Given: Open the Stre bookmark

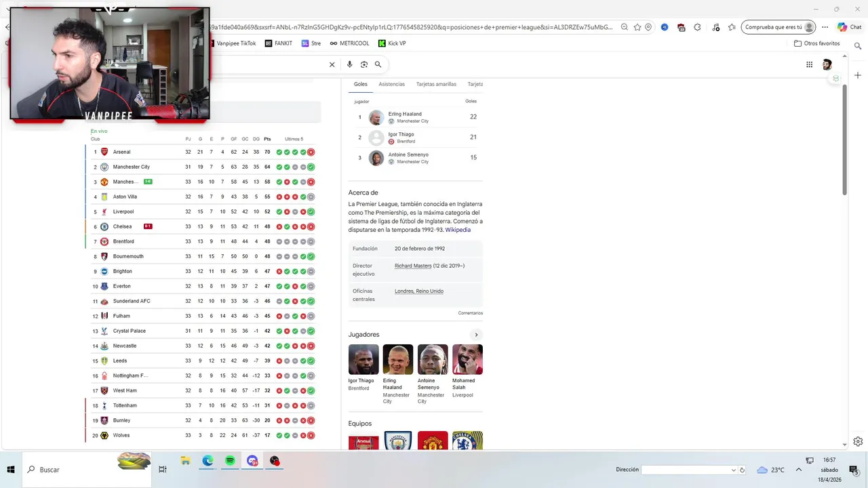Looking at the screenshot, I should 311,43.
